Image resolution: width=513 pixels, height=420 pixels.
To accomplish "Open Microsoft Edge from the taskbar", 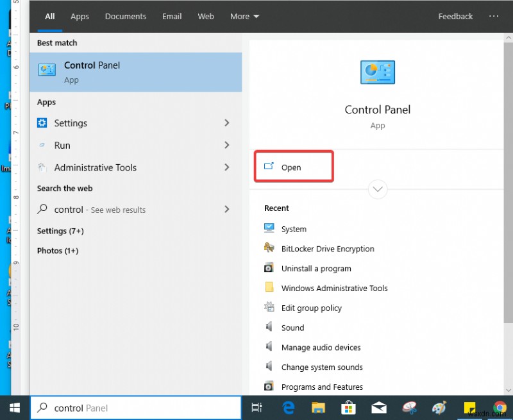I will (288, 407).
